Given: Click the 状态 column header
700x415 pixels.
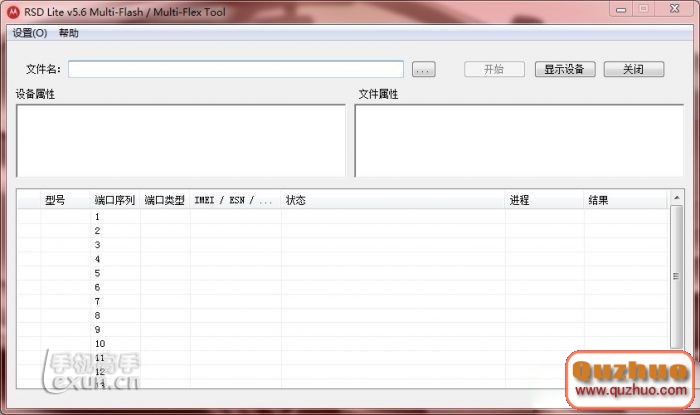Looking at the screenshot, I should coord(393,200).
